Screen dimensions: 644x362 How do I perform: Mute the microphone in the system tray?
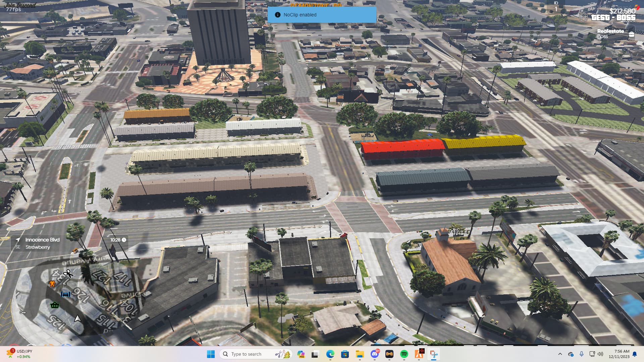(x=582, y=354)
